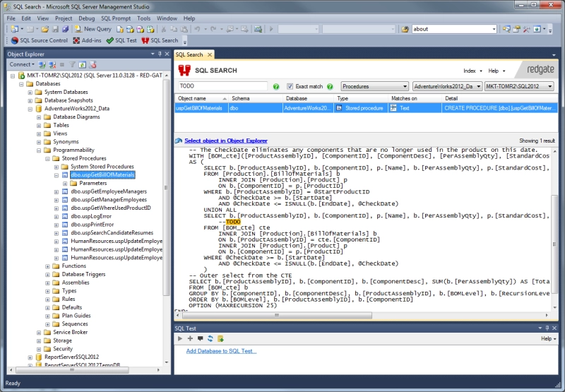
Task: Click the plus New Test icon in SQL Test
Action: (190, 339)
